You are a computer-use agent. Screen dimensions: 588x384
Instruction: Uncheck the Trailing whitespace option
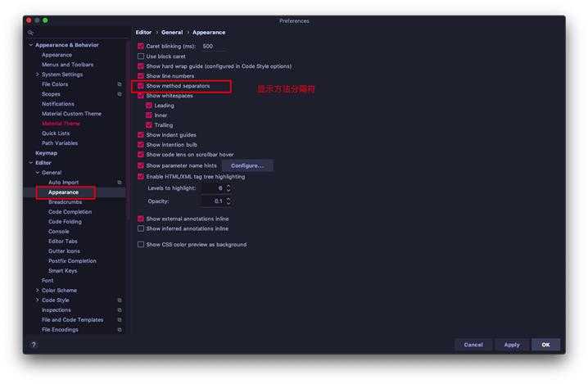tap(149, 125)
